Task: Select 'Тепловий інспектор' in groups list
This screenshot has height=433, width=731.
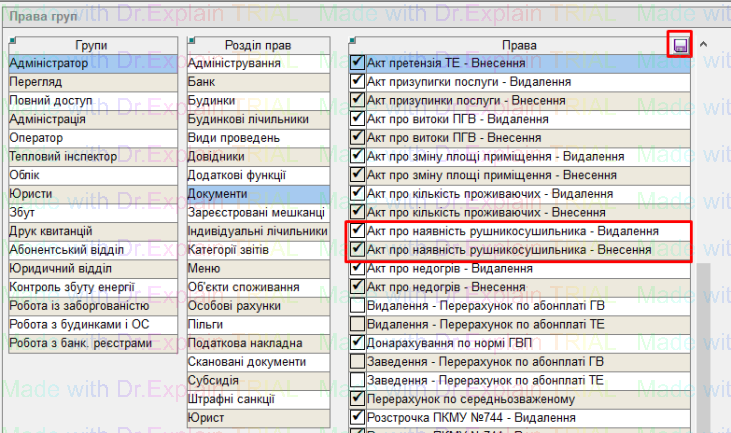Action: click(x=93, y=157)
